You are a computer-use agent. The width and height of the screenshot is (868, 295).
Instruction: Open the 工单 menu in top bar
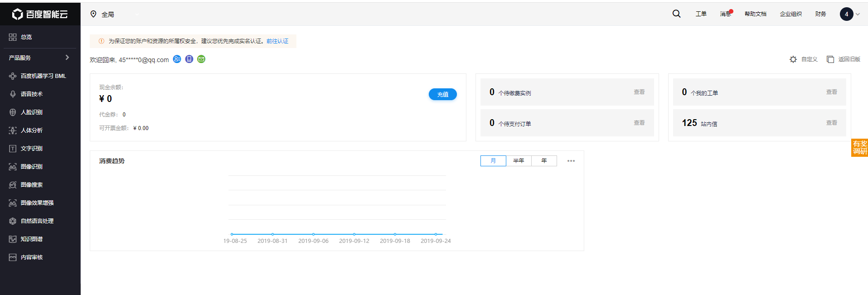tap(701, 14)
